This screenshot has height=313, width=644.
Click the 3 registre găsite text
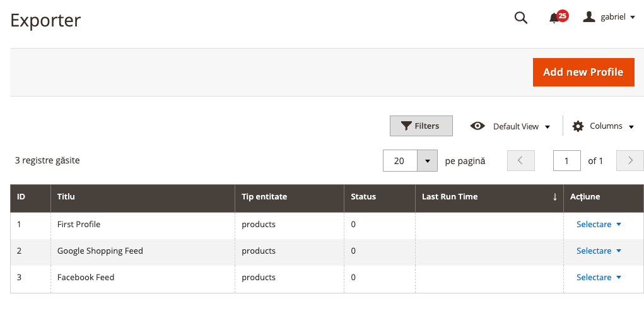click(47, 160)
